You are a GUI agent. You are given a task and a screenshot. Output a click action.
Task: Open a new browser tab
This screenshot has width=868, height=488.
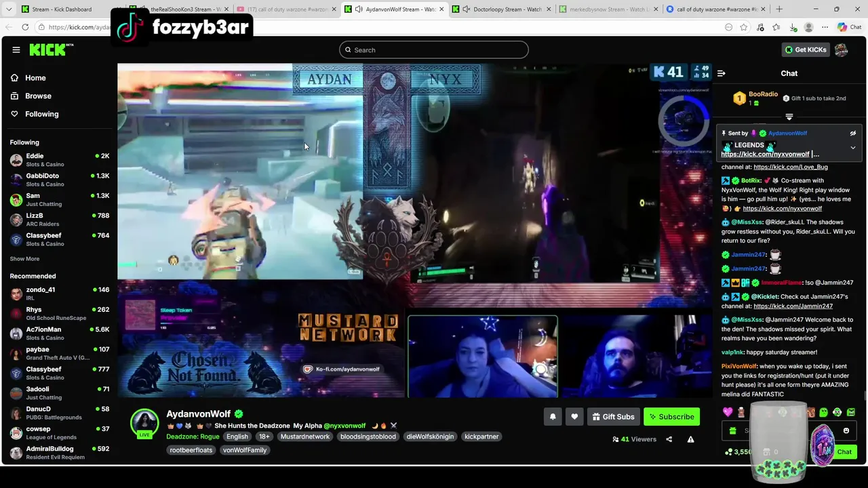coord(778,9)
